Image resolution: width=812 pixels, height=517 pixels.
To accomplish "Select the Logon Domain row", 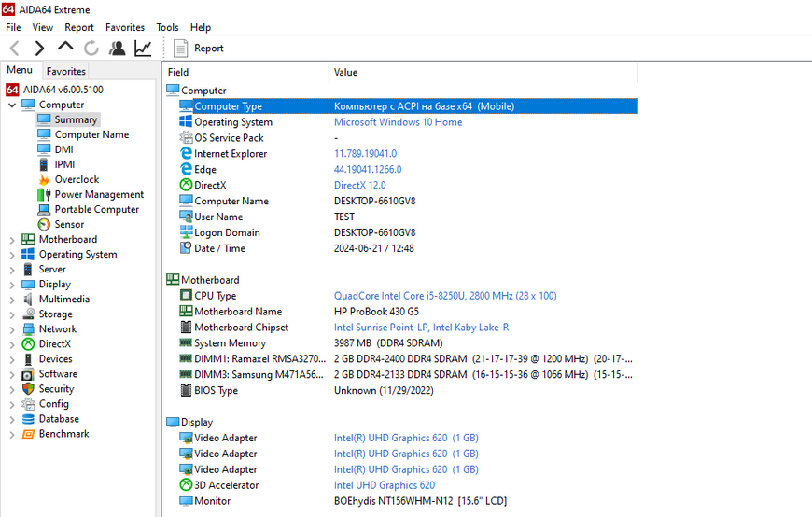I will (408, 232).
